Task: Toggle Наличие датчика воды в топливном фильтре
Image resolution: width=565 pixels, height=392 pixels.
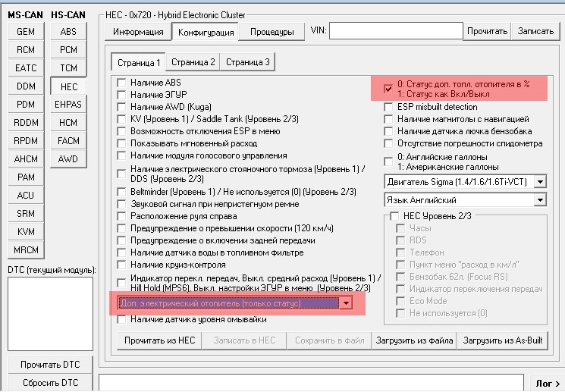Action: pyautogui.click(x=121, y=253)
